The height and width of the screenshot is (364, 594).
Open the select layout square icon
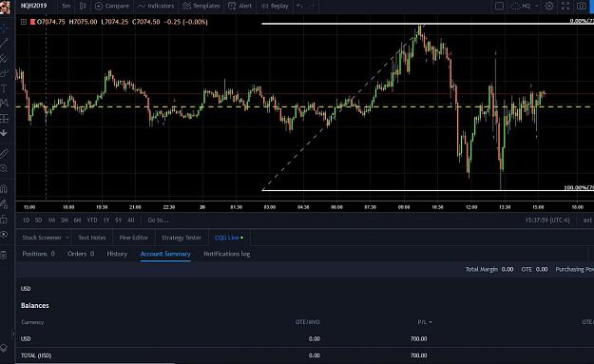click(x=499, y=6)
